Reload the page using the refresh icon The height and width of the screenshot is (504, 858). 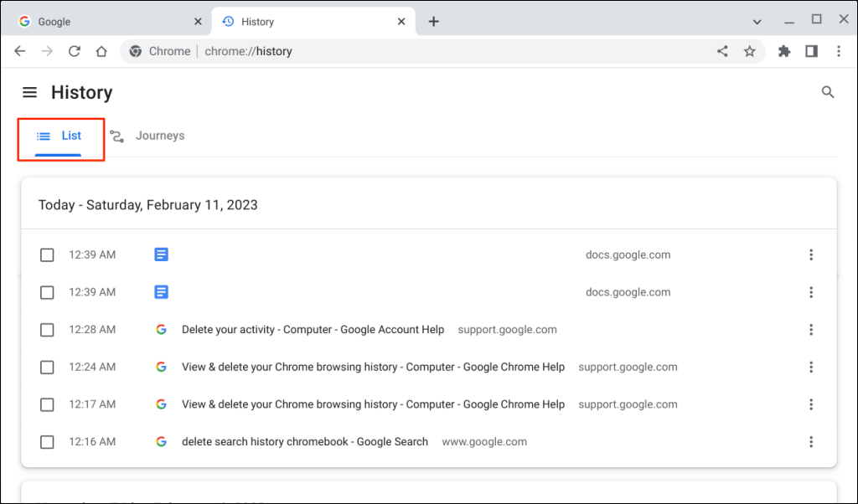pos(74,51)
